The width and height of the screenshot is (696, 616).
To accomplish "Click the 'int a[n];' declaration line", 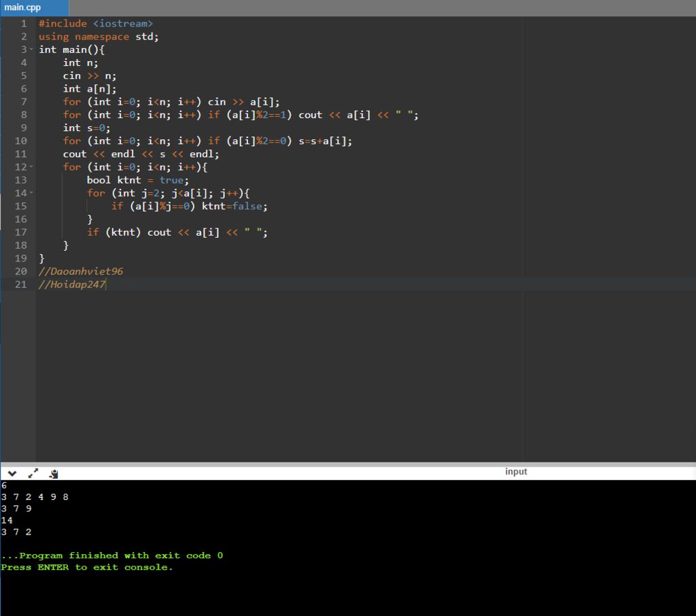I will [x=89, y=89].
